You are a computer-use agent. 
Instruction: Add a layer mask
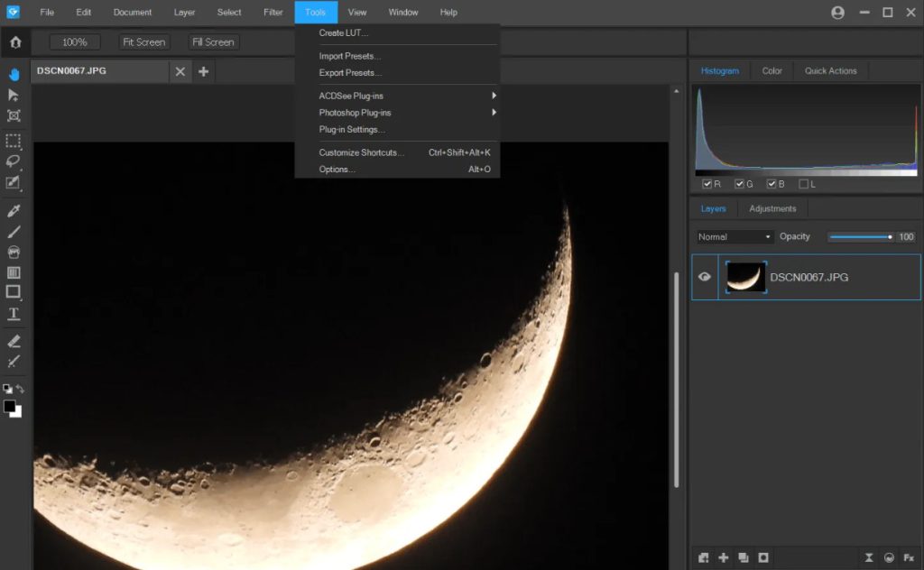click(x=763, y=557)
